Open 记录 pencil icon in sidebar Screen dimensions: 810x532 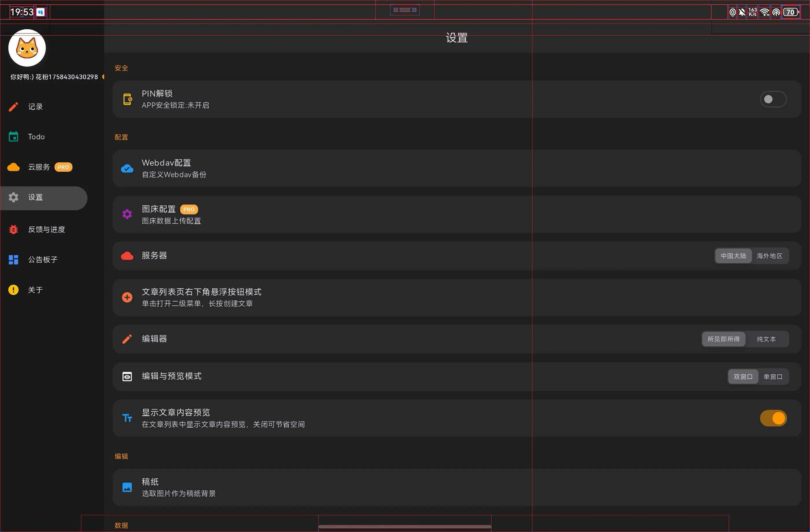click(13, 107)
